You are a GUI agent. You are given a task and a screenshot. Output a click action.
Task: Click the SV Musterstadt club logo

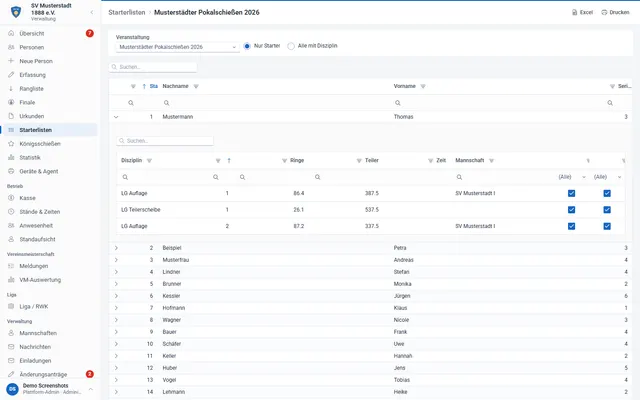click(16, 12)
